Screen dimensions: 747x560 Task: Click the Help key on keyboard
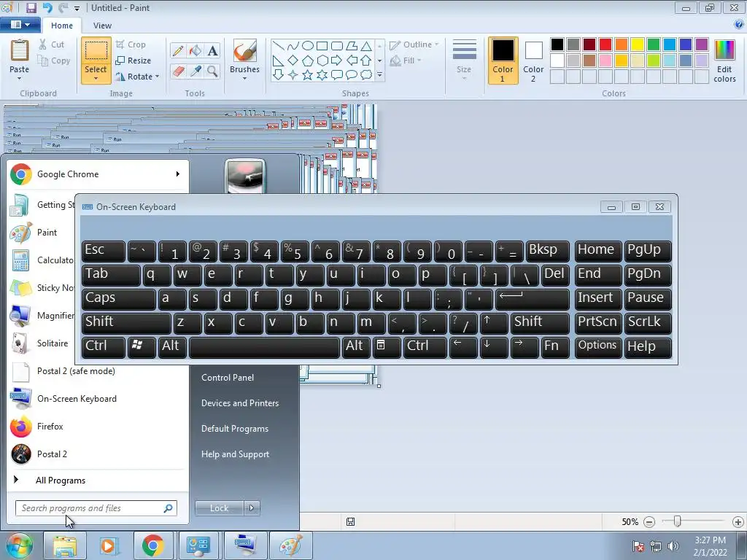[x=648, y=346]
